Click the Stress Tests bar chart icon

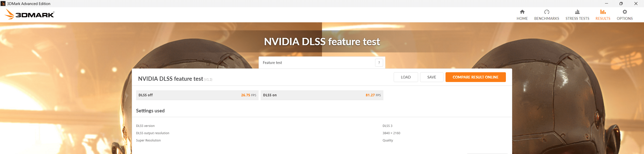click(577, 12)
